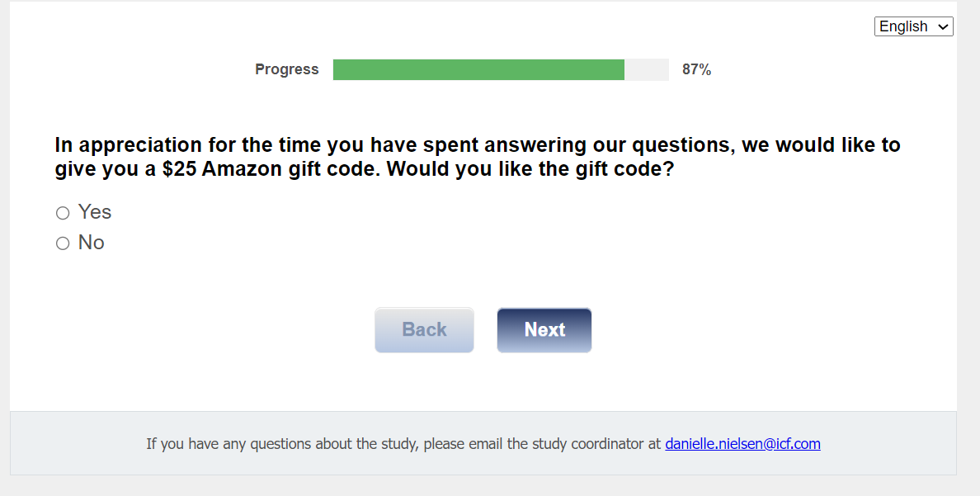Go back with the Back button

click(424, 330)
